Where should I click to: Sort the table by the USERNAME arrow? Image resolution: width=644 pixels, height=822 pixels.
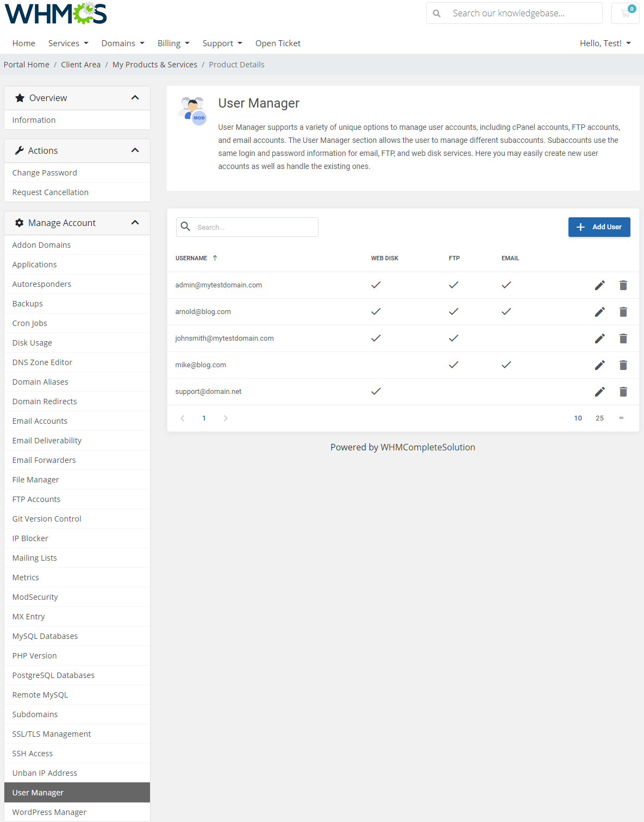click(215, 258)
